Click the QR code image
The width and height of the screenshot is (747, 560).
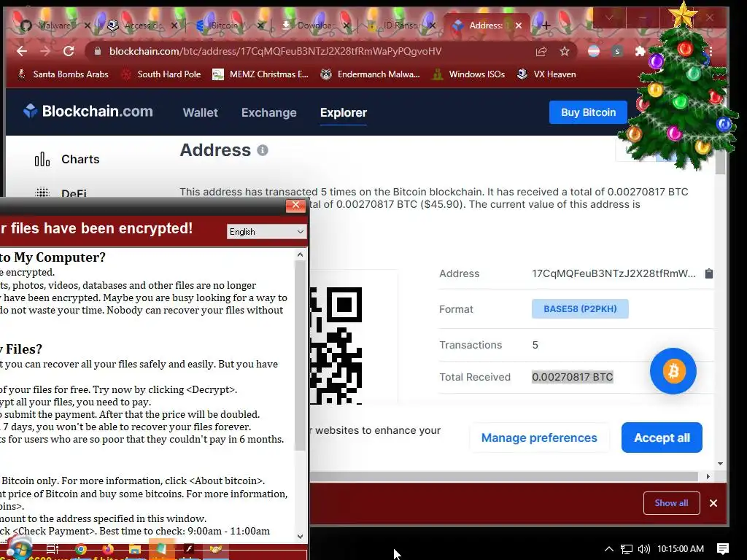(x=336, y=345)
